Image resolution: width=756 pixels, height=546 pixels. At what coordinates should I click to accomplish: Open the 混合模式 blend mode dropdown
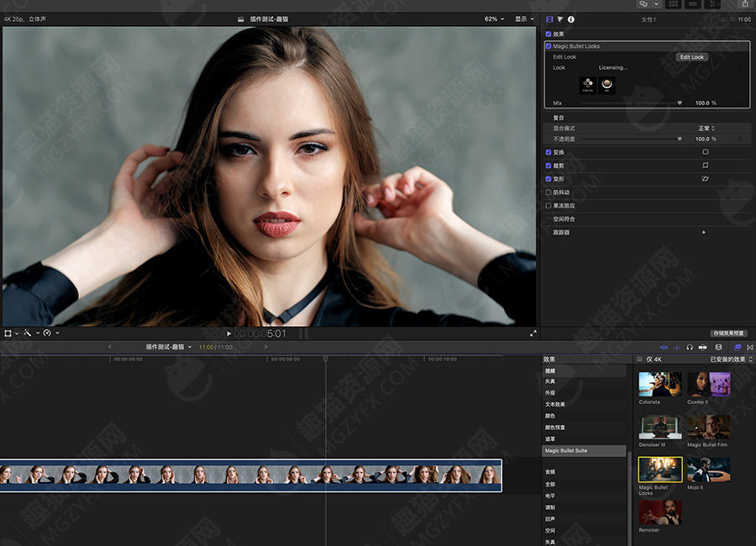coord(706,129)
